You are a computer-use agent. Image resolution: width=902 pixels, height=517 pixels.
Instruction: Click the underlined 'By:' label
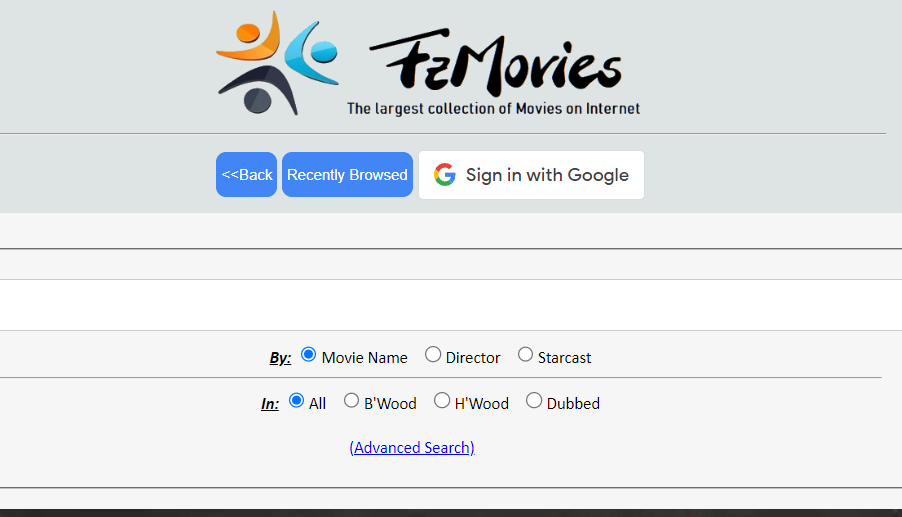tap(280, 358)
